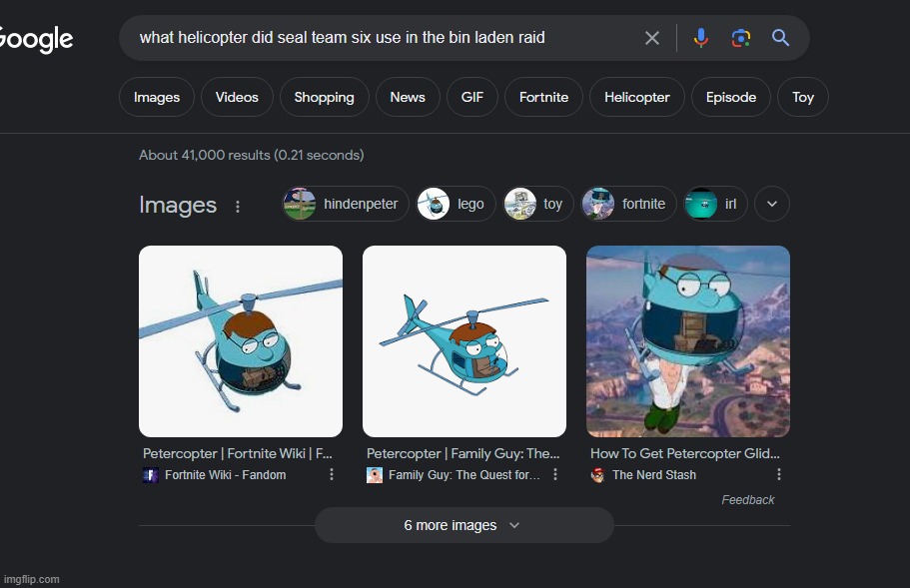
Task: Clear the search query with X icon
Action: pos(651,38)
